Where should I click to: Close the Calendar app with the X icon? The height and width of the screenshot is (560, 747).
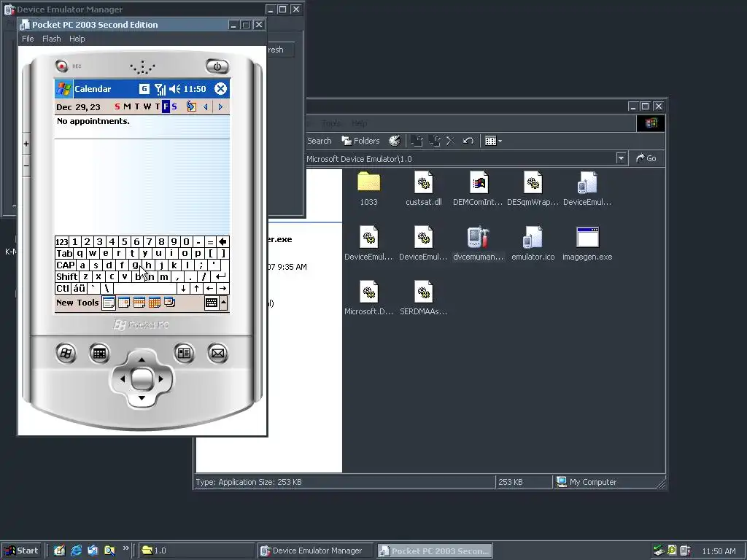(220, 88)
